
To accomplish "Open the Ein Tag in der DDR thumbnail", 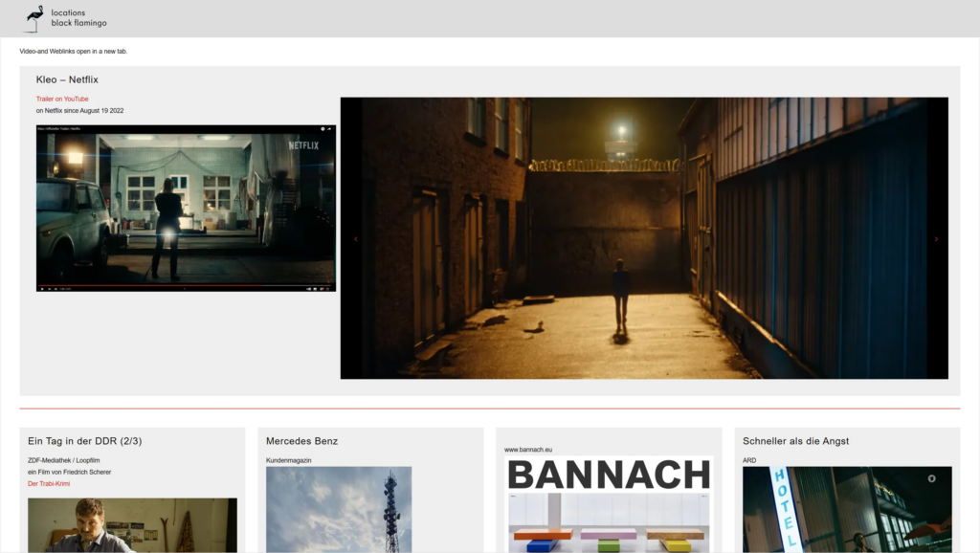I will [x=132, y=525].
